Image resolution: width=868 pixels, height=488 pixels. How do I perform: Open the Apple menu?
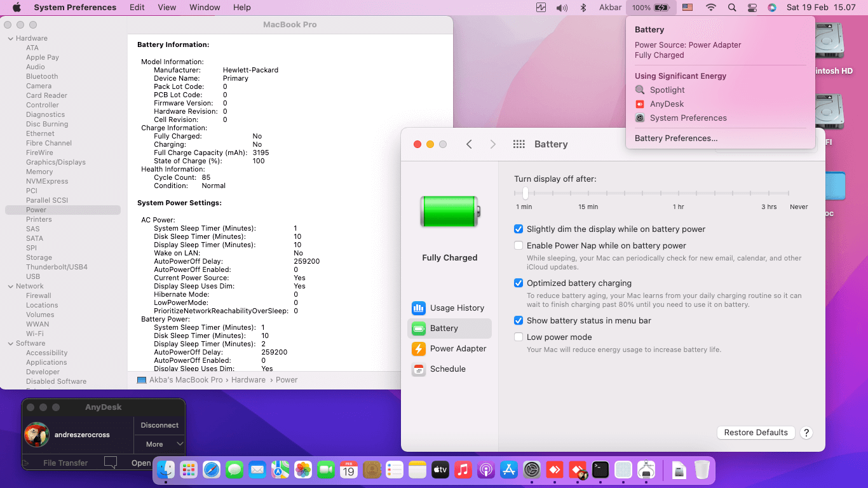[x=17, y=8]
